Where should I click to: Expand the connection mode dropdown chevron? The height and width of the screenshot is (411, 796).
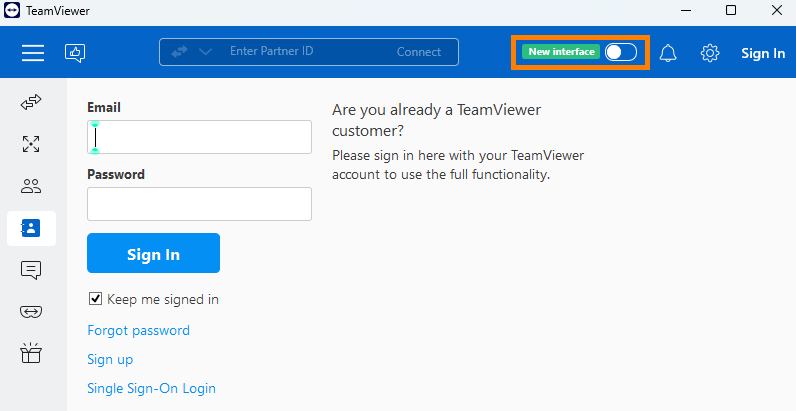click(205, 52)
